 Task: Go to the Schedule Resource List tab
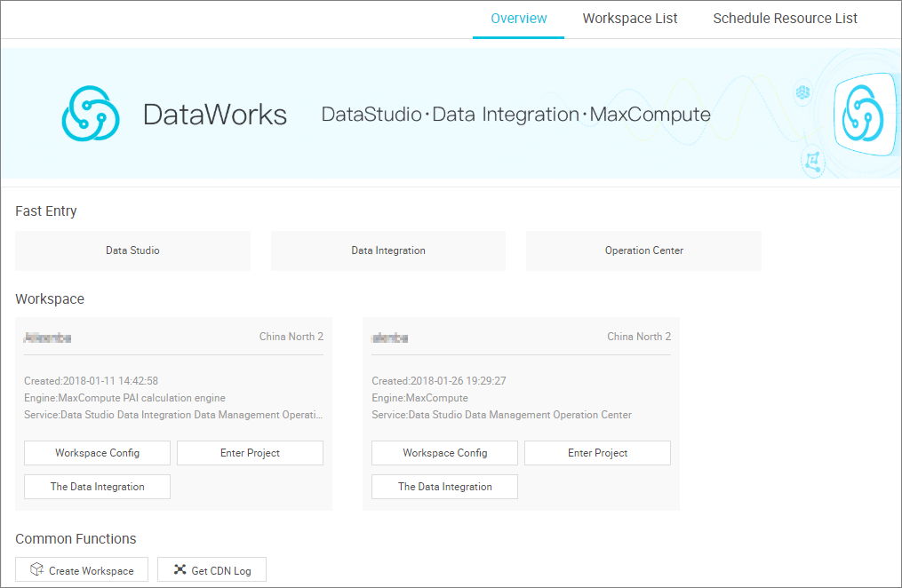pos(785,19)
